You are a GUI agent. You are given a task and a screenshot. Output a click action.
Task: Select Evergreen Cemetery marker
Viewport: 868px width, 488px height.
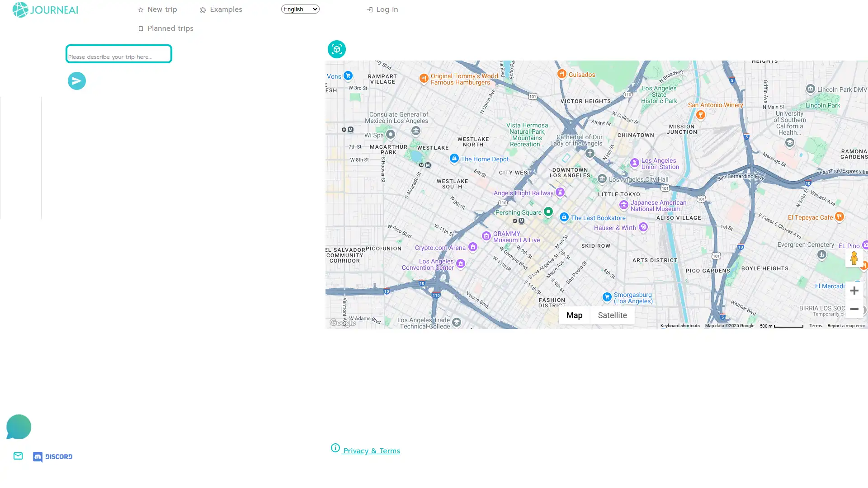click(x=821, y=255)
